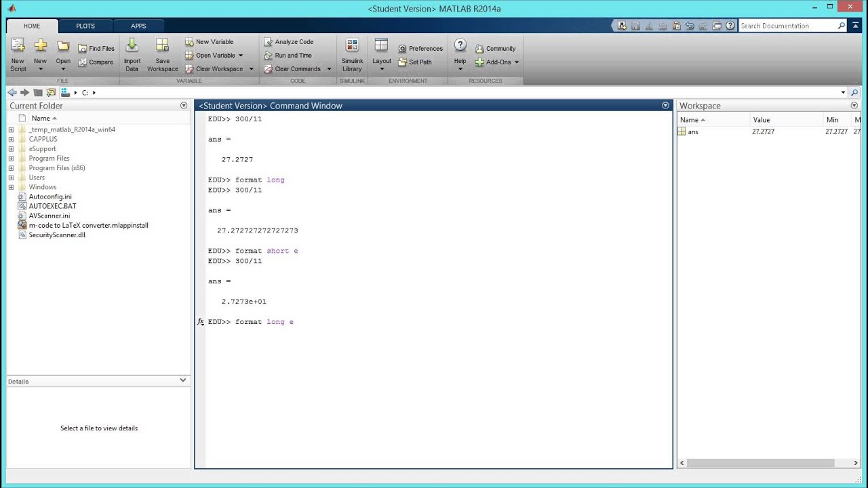Click the Save Workspace icon
Screen dimensions: 868x488
click(162, 46)
